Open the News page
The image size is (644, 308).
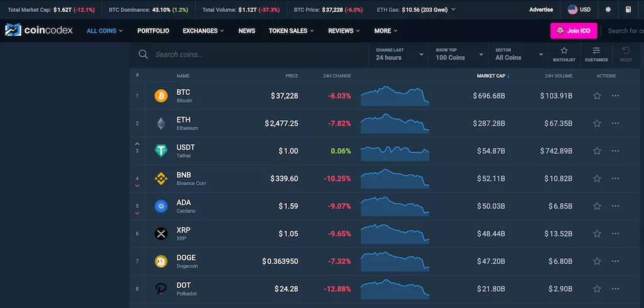point(247,31)
